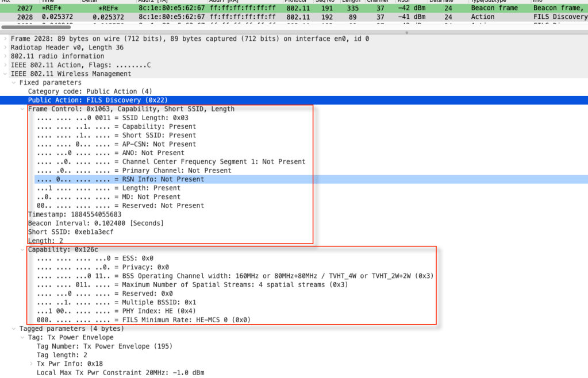Expand 802.11 radio information section

(x=5, y=56)
